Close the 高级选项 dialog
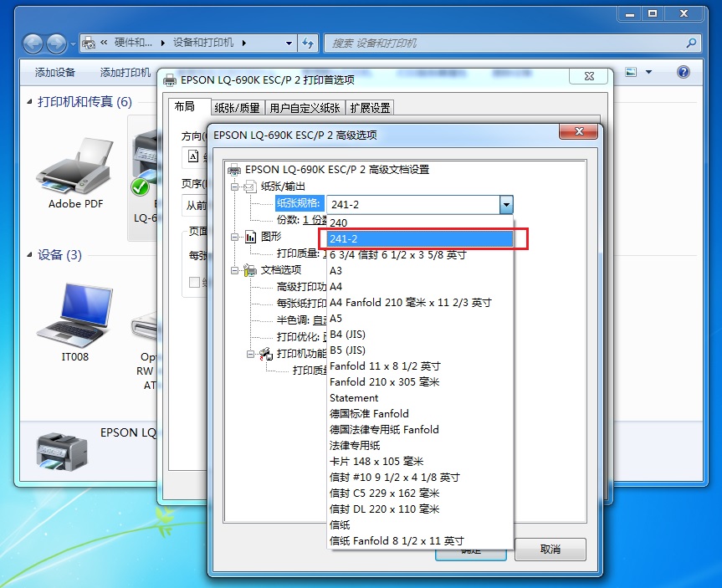 (x=578, y=131)
